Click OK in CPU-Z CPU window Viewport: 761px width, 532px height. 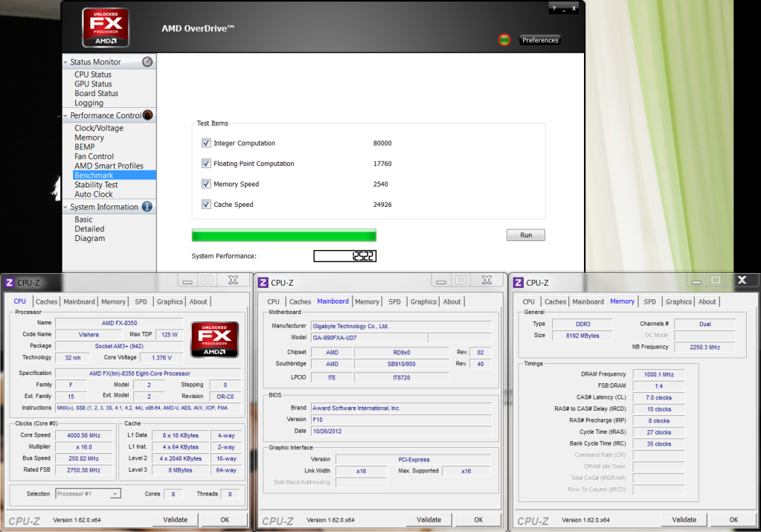point(225,519)
